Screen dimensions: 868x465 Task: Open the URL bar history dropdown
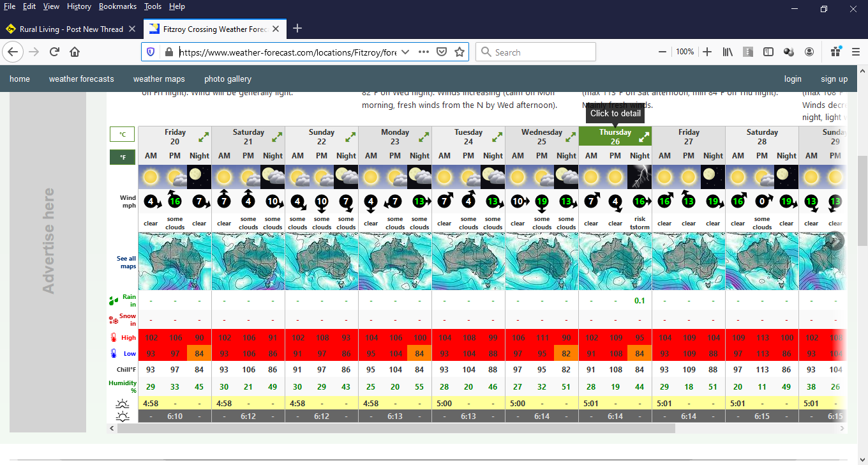(x=405, y=52)
